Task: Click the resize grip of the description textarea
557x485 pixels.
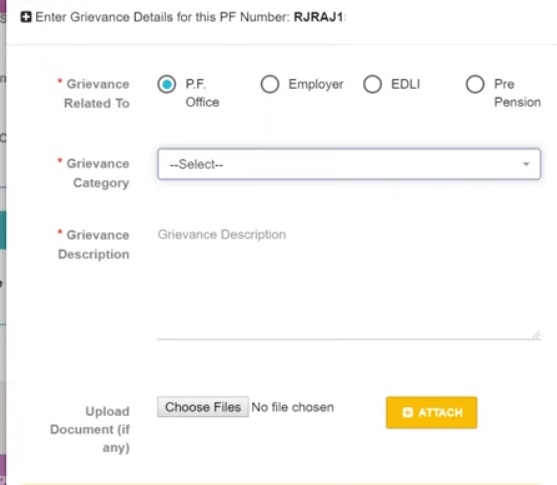Action: pyautogui.click(x=536, y=335)
